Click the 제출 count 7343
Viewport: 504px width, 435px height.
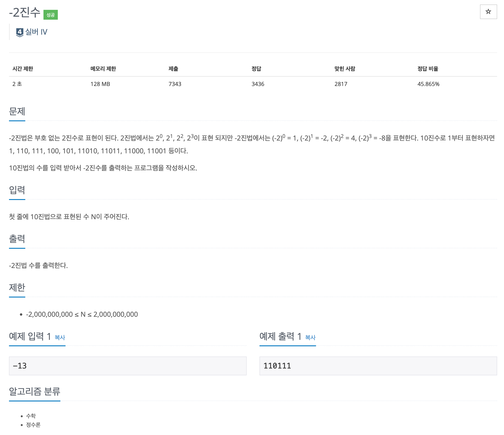pyautogui.click(x=175, y=84)
